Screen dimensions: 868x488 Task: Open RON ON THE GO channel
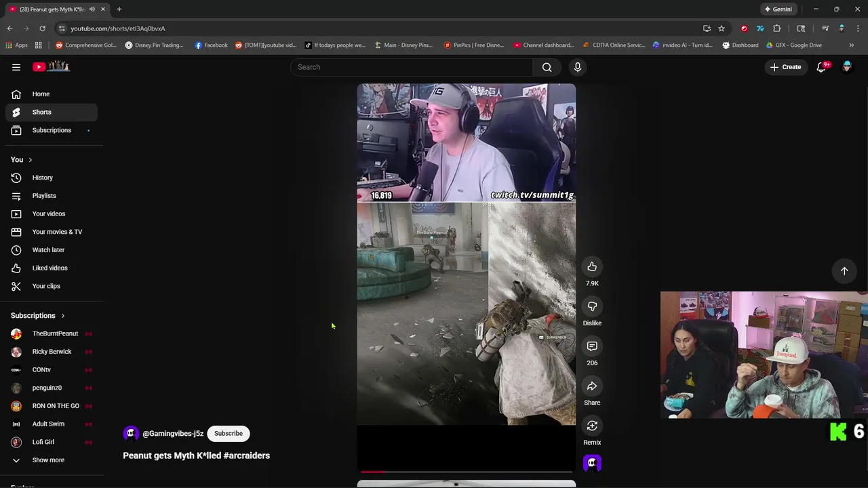(x=52, y=406)
